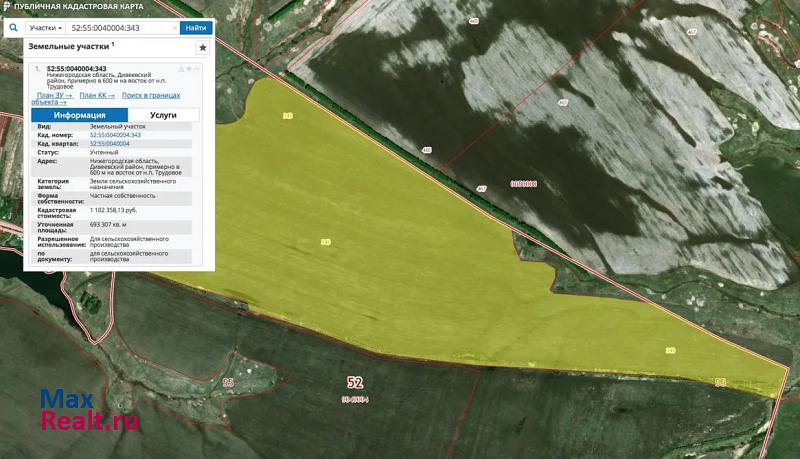This screenshot has height=459, width=800.
Task: Switch to the Услуги tab
Action: [163, 115]
